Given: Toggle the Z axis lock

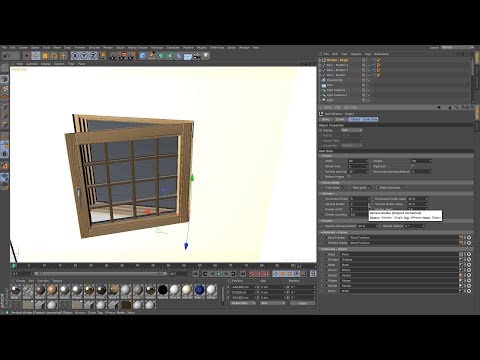Looking at the screenshot, I should pos(93,56).
